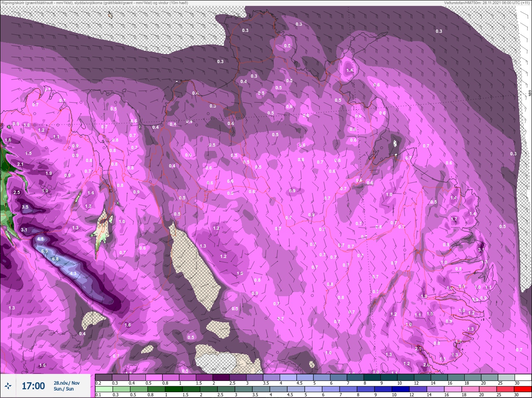Select the dark purple upper swatch between 2 and 2.5

222,377
